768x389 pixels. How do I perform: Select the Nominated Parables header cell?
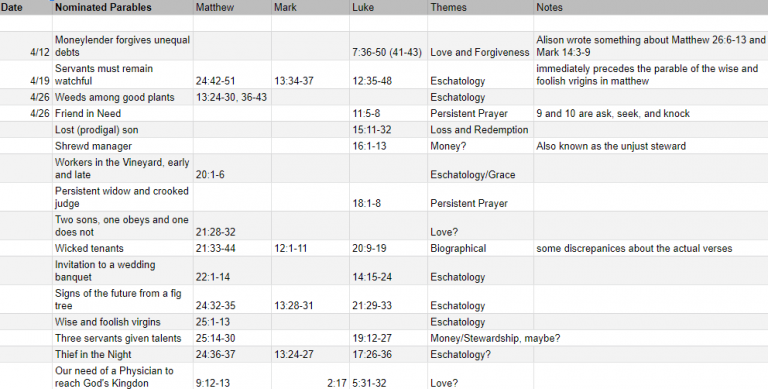click(x=122, y=7)
